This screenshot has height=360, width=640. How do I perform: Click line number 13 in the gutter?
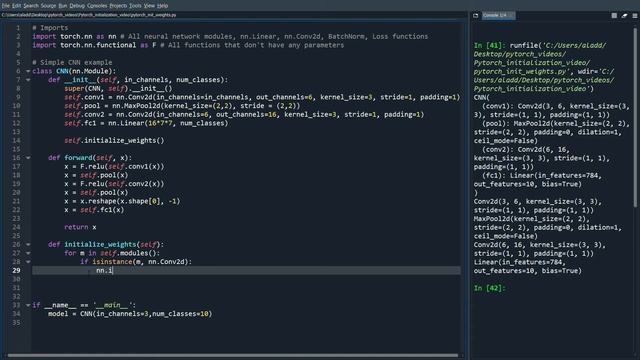[16, 131]
